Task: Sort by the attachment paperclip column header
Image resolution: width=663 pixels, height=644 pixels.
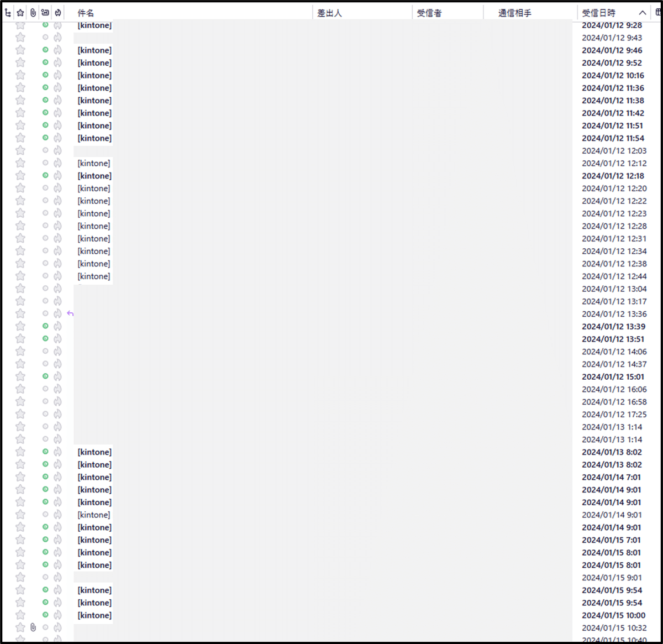Action: tap(33, 13)
